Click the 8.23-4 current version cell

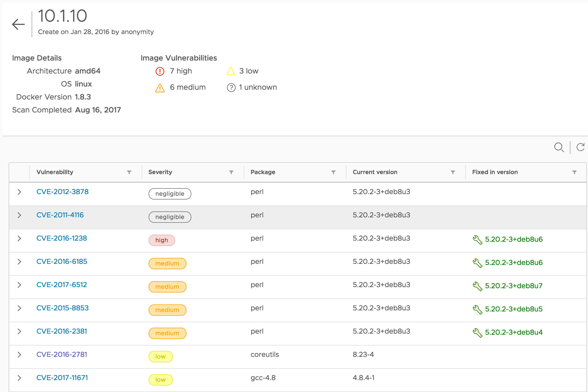click(x=363, y=354)
